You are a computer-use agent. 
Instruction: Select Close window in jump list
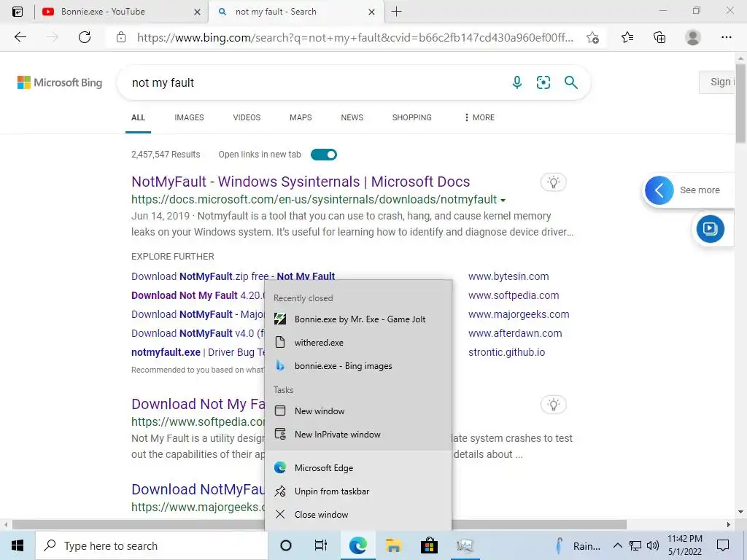coord(358,514)
